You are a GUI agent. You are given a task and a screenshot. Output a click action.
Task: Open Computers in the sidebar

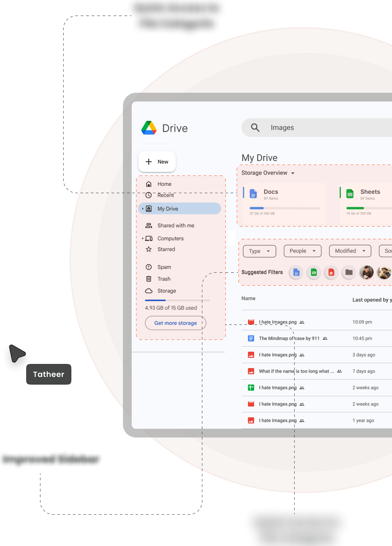click(170, 238)
